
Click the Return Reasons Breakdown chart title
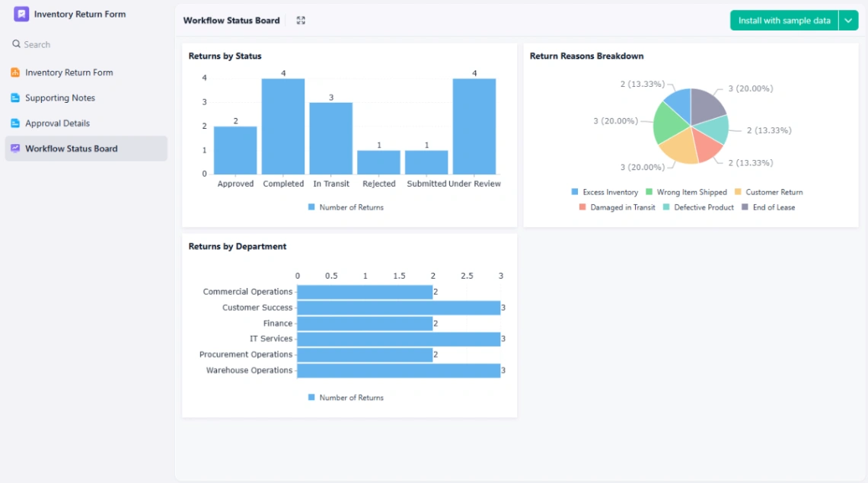pos(586,56)
